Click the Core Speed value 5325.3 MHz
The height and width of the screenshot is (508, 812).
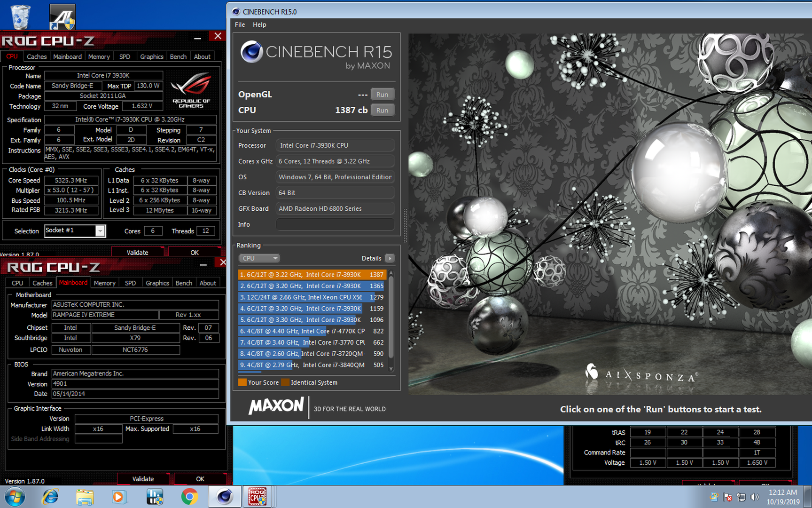point(71,180)
